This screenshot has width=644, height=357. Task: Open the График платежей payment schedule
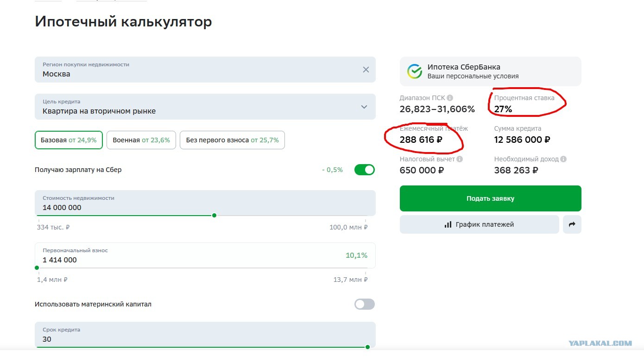pos(480,224)
